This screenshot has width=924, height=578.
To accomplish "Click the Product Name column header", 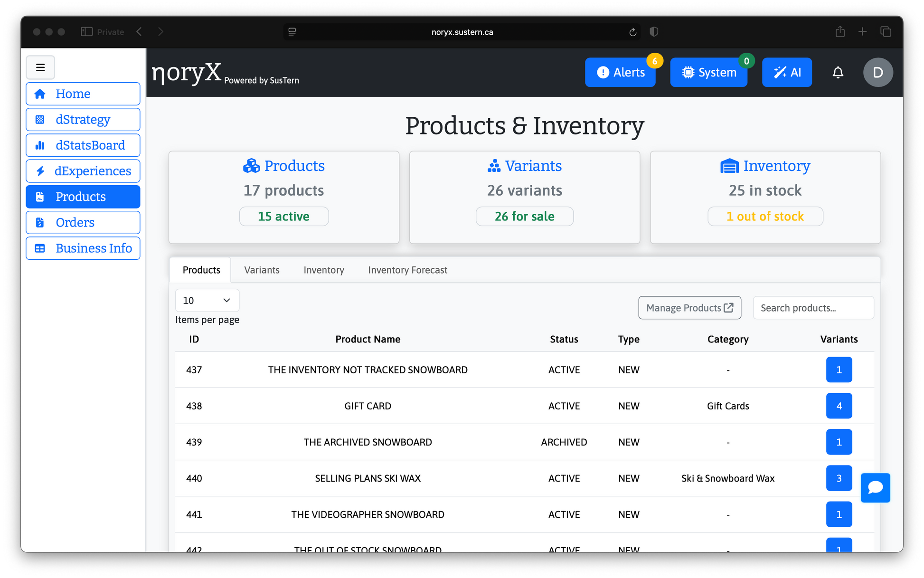I will tap(368, 339).
